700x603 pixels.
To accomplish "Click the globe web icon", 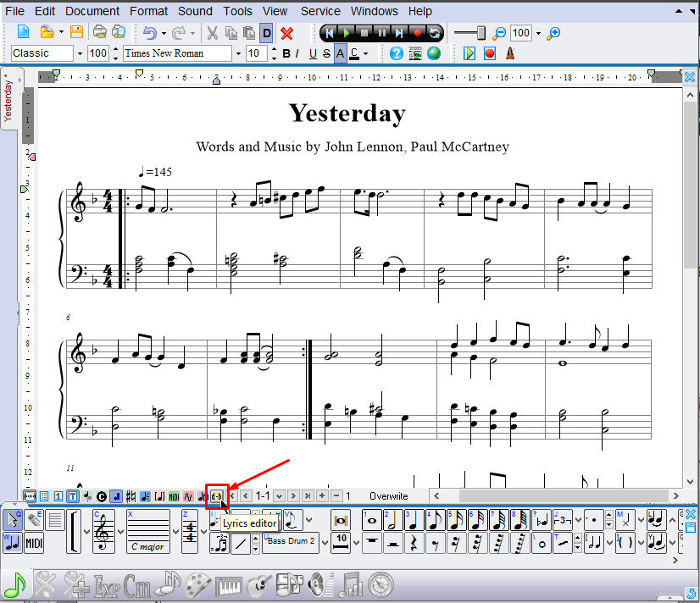I will pyautogui.click(x=434, y=53).
